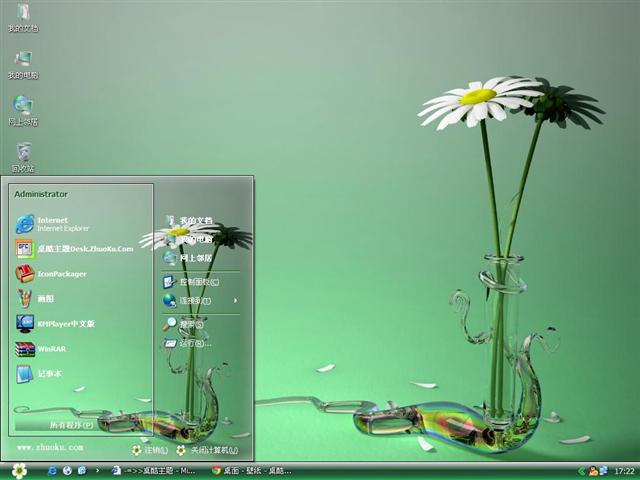Select the 网上邻居 desktop icon

coord(23,111)
